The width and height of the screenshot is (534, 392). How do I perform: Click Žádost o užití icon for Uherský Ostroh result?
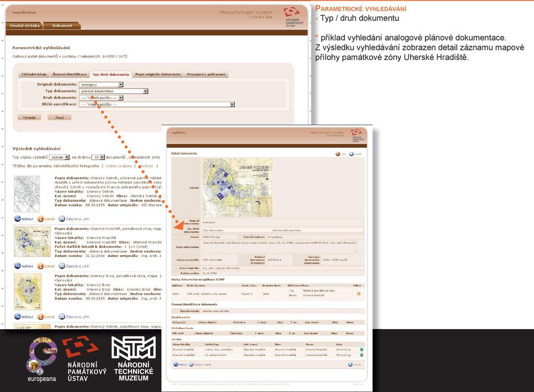[x=62, y=219]
